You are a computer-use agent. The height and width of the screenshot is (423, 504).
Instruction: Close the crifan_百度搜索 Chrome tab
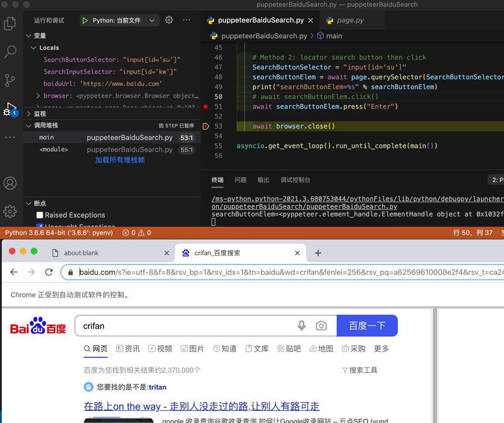click(x=297, y=253)
